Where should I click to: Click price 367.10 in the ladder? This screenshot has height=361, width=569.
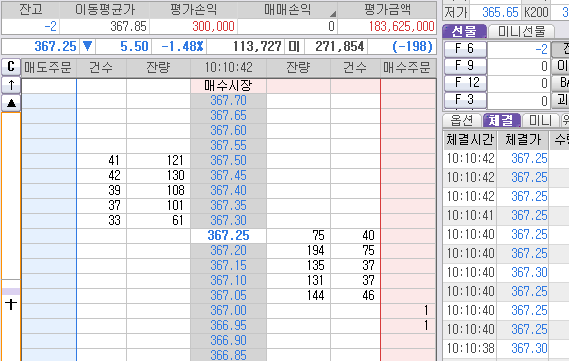pyautogui.click(x=228, y=280)
